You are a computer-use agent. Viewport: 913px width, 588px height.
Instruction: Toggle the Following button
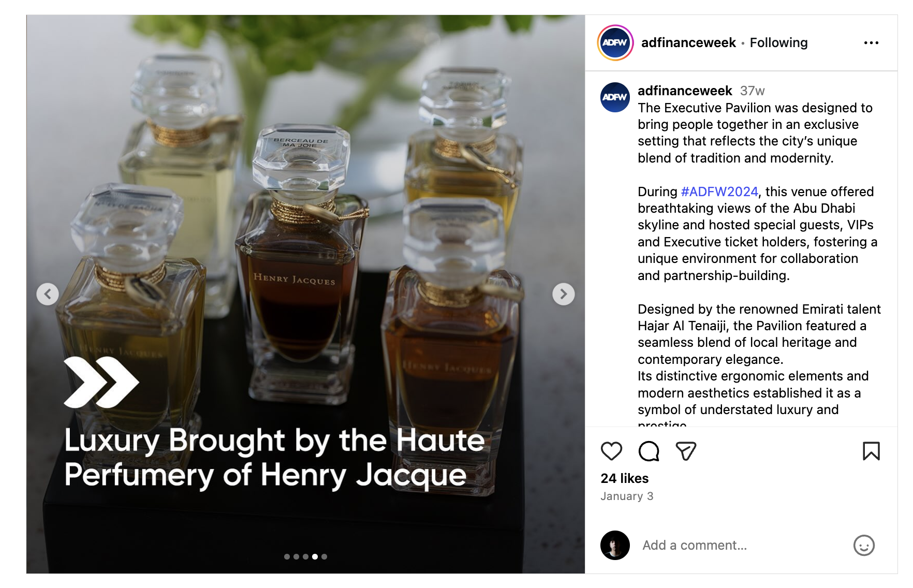[x=778, y=43]
